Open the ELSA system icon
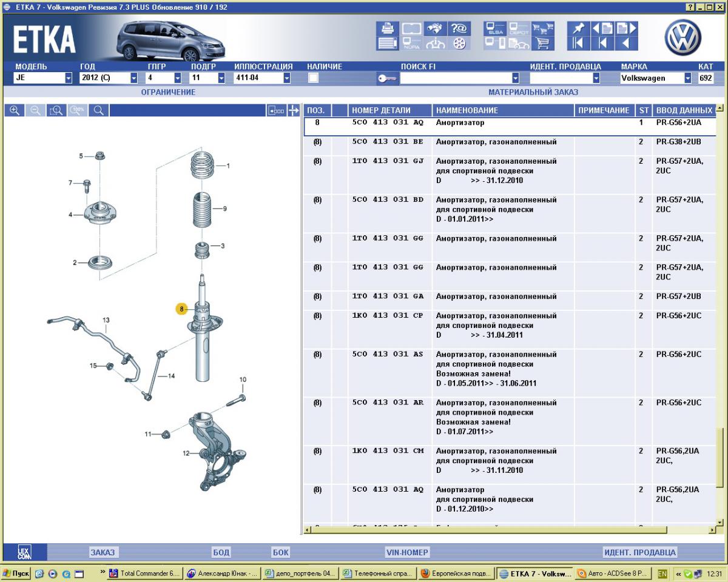This screenshot has height=582, width=728. pyautogui.click(x=494, y=28)
